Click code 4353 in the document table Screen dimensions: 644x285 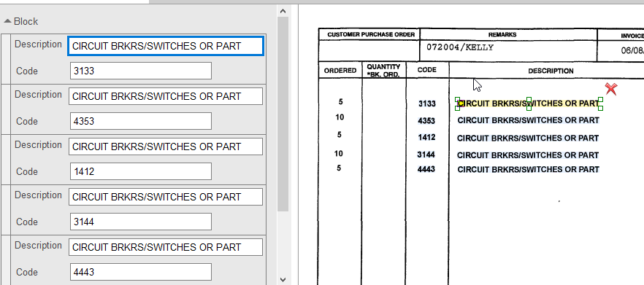point(426,120)
